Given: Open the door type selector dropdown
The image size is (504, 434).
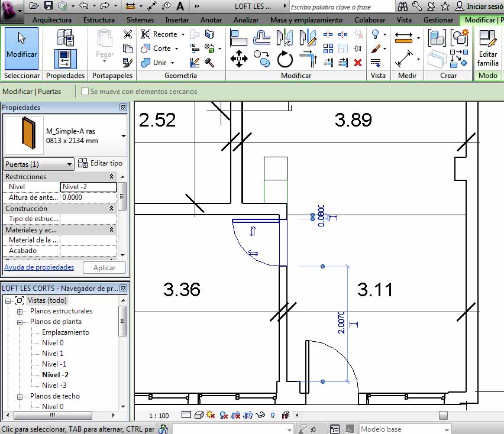Looking at the screenshot, I should (124, 135).
